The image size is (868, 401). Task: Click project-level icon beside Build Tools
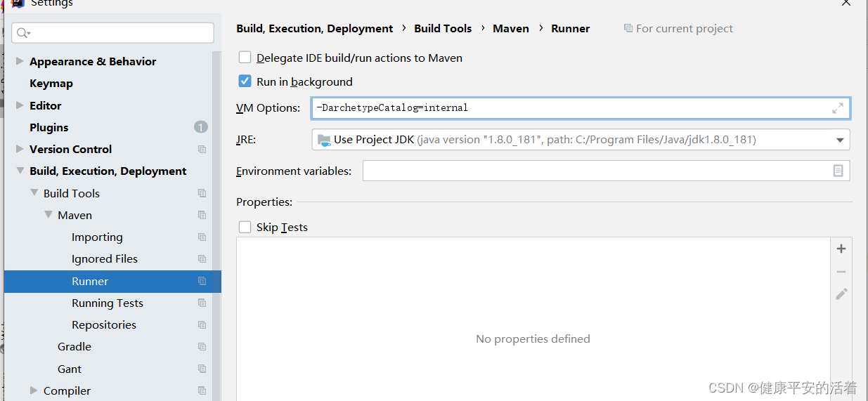click(202, 193)
